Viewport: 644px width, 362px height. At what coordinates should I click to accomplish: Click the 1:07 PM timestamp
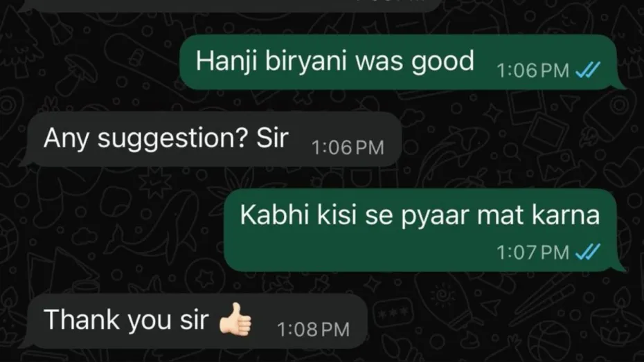pos(533,253)
